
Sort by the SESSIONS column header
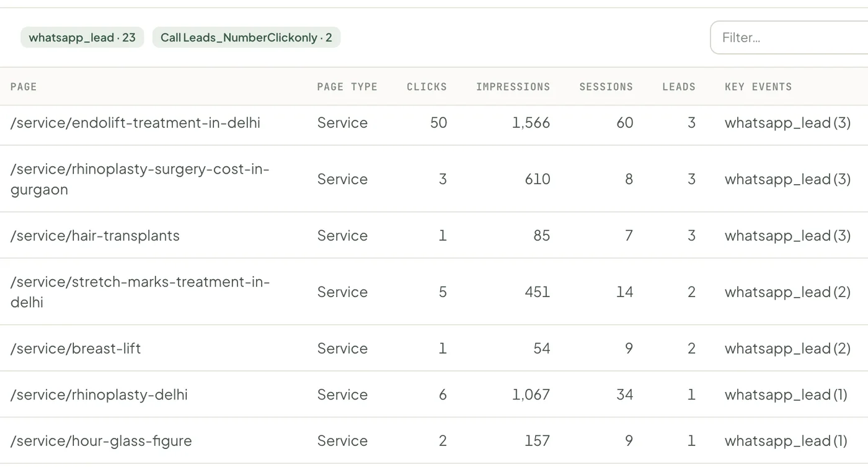(x=606, y=87)
